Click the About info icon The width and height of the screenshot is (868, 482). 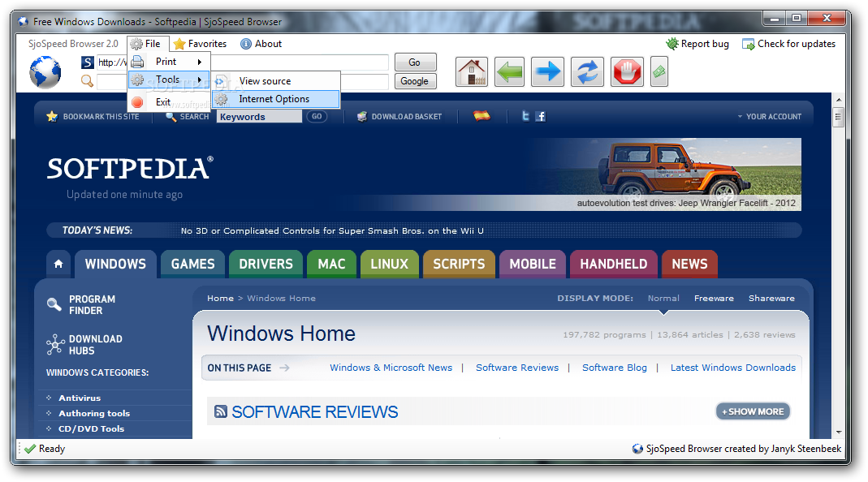pyautogui.click(x=246, y=44)
